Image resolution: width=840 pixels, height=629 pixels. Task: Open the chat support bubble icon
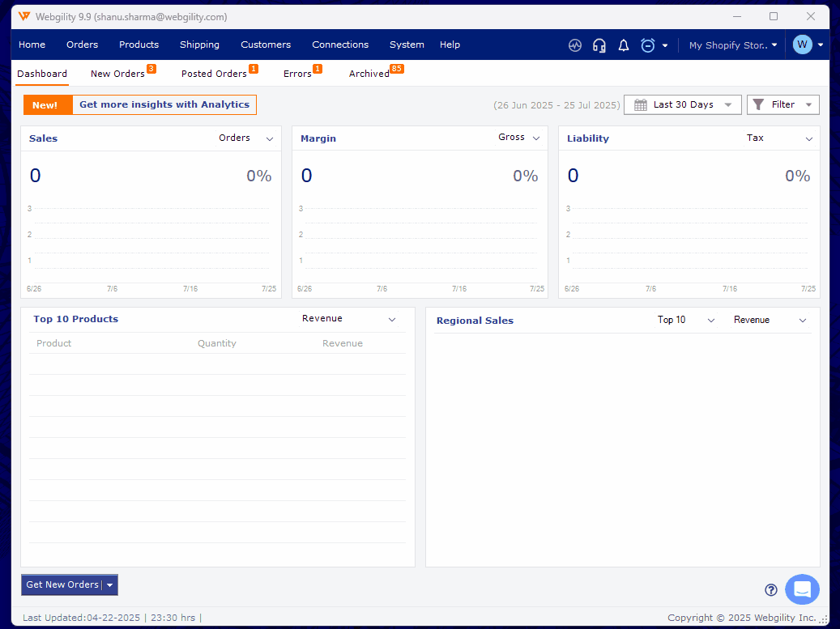coord(802,589)
